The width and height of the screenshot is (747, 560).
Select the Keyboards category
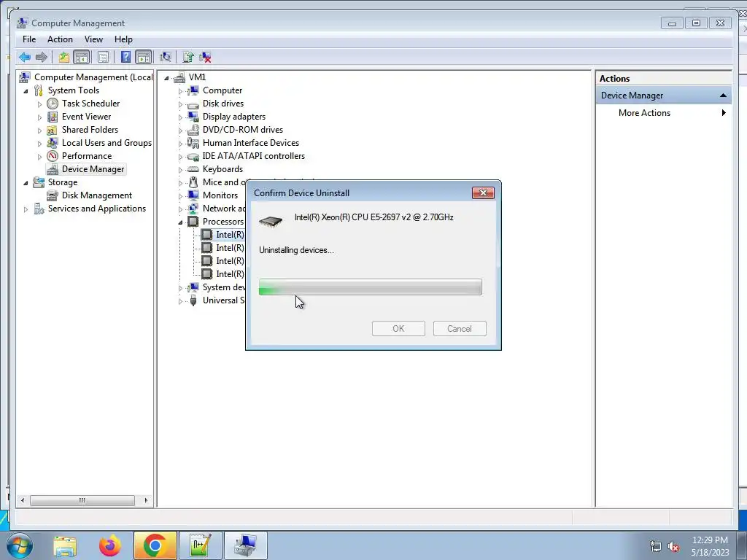pos(222,169)
